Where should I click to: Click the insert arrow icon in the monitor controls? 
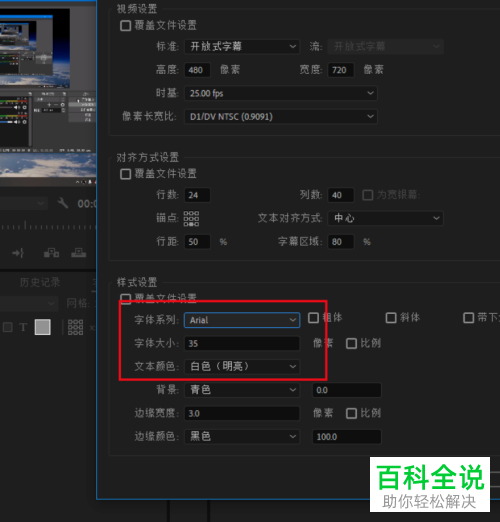tap(18, 253)
